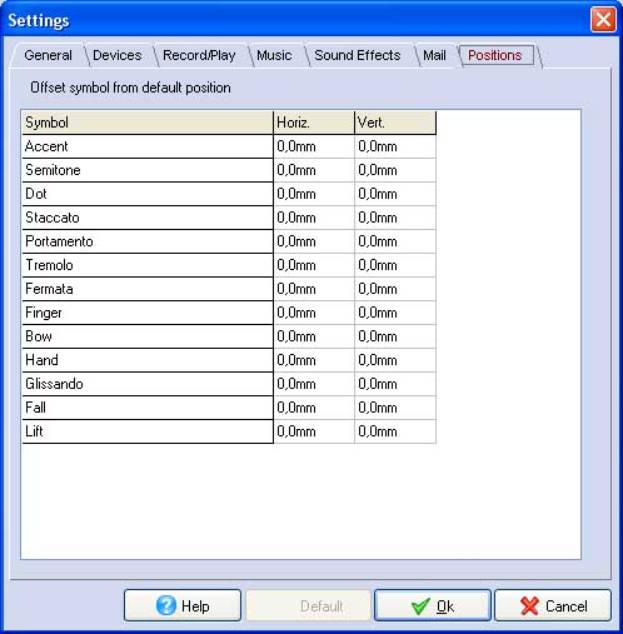Edit the Portamento horizontal offset cell
The height and width of the screenshot is (634, 623).
tap(314, 241)
